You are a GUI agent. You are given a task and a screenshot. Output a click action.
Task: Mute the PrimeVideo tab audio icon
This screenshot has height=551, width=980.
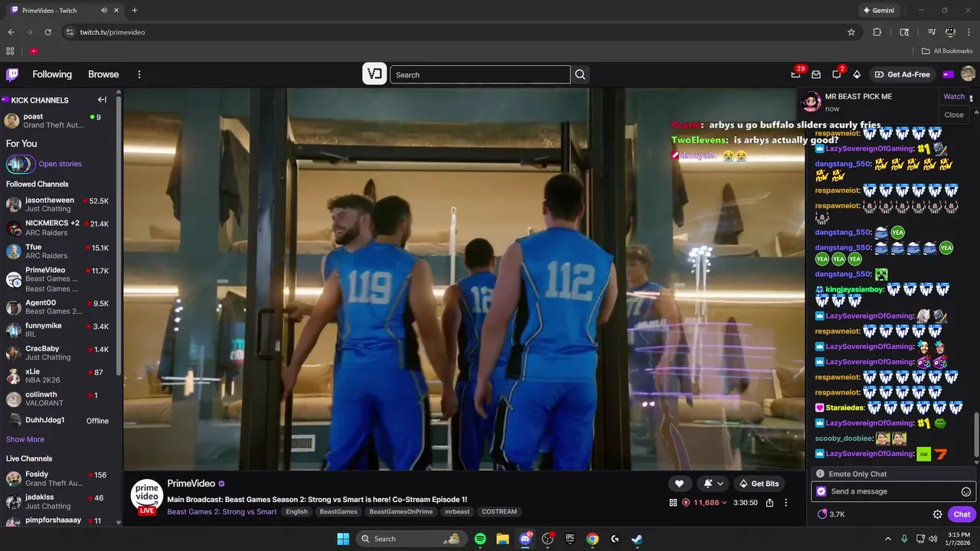[104, 11]
